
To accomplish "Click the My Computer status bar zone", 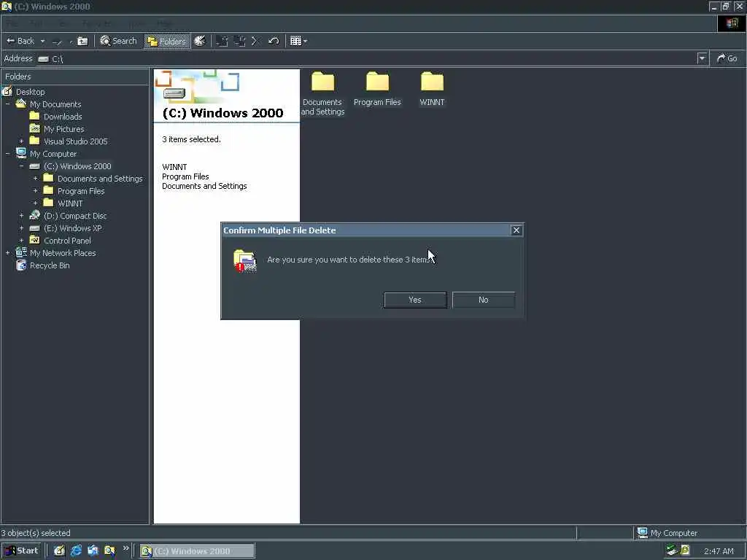I will pyautogui.click(x=690, y=533).
